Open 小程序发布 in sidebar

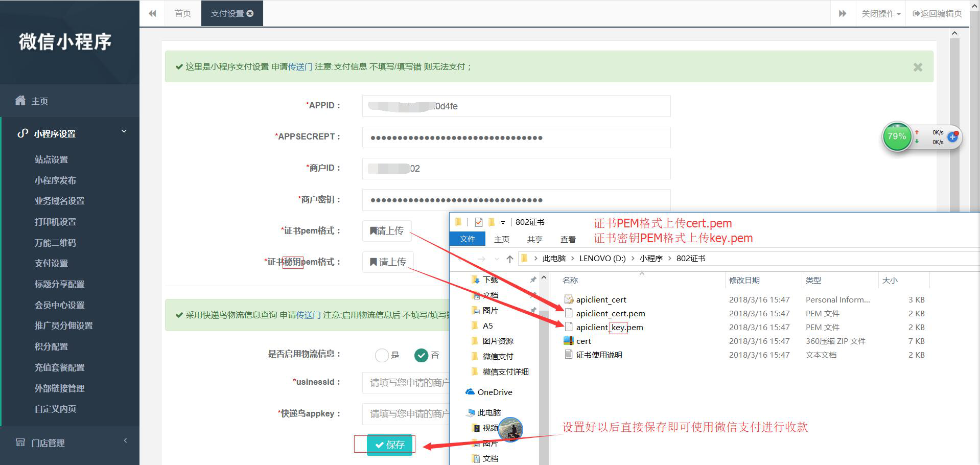pos(55,180)
